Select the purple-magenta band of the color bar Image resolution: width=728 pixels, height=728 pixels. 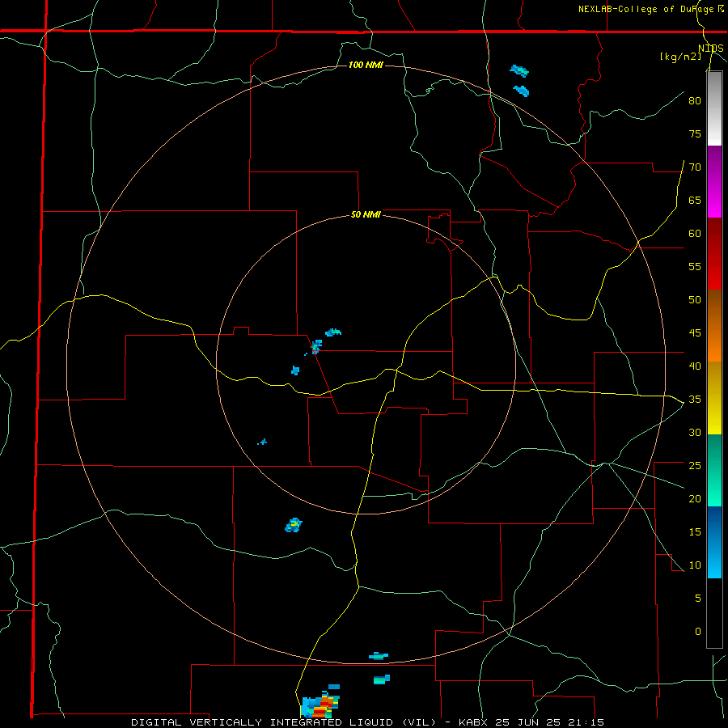click(714, 181)
